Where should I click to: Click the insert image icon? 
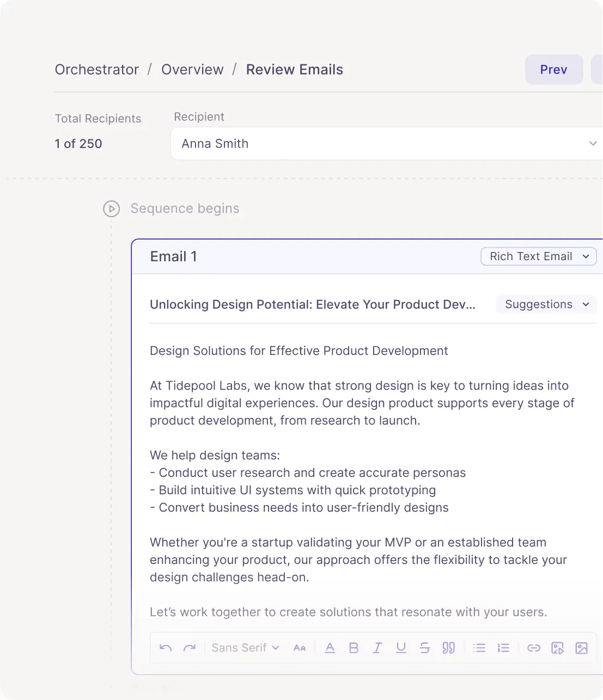[582, 648]
